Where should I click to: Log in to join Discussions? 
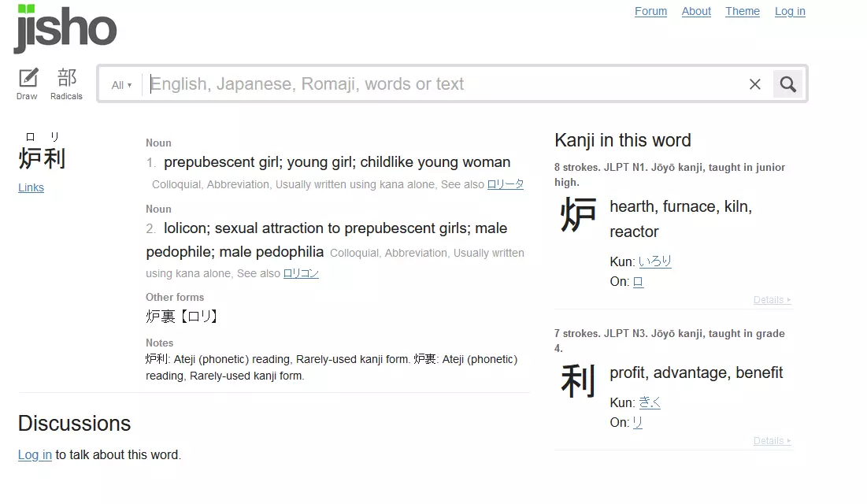click(x=35, y=454)
